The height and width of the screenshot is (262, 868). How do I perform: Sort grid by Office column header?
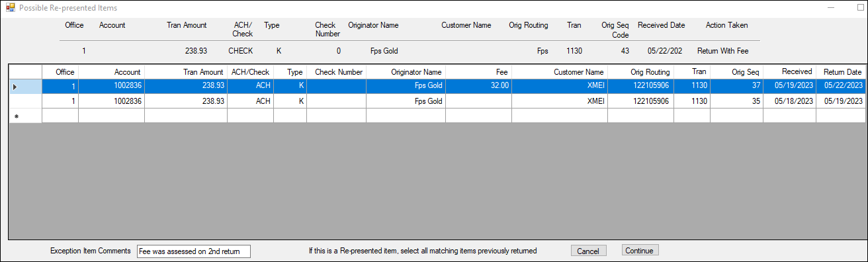[x=60, y=71]
